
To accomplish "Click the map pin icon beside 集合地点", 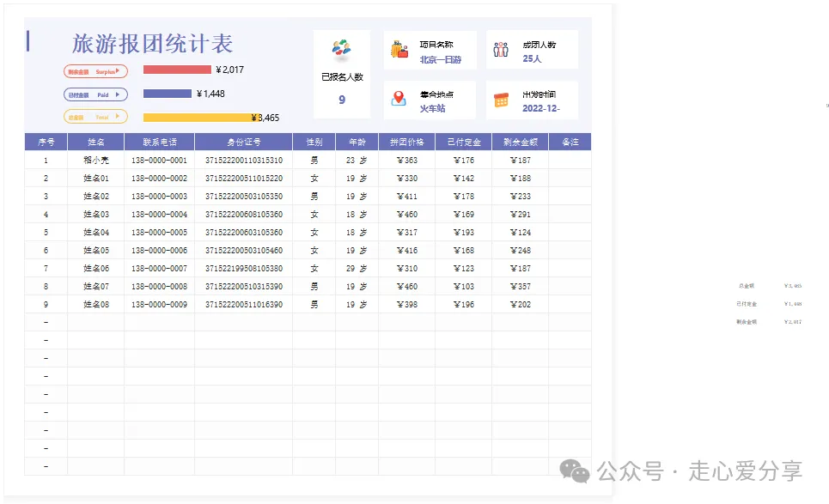I will tap(399, 98).
